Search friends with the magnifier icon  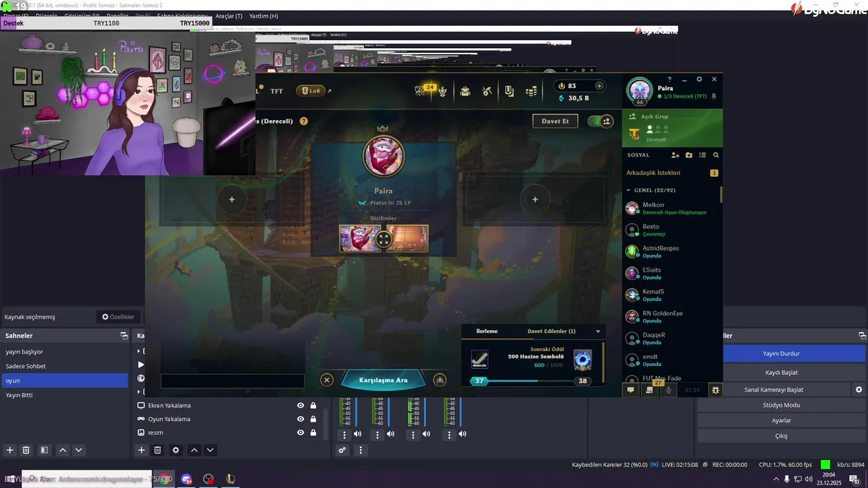click(715, 155)
